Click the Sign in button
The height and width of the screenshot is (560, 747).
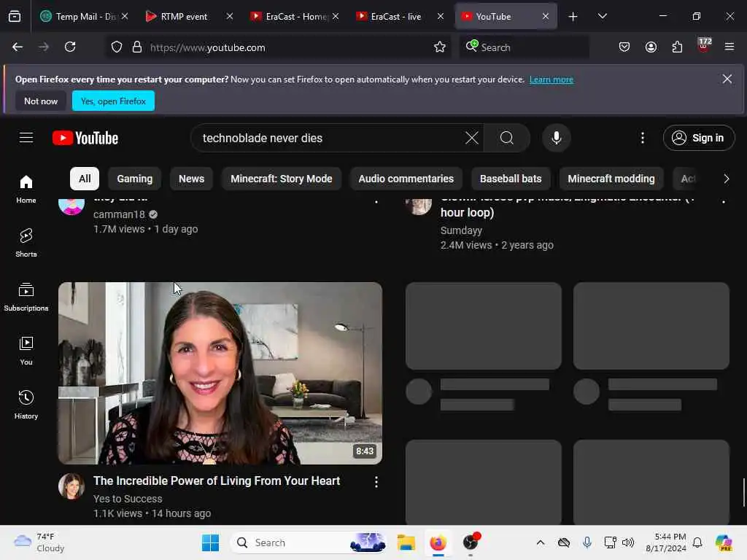click(699, 138)
